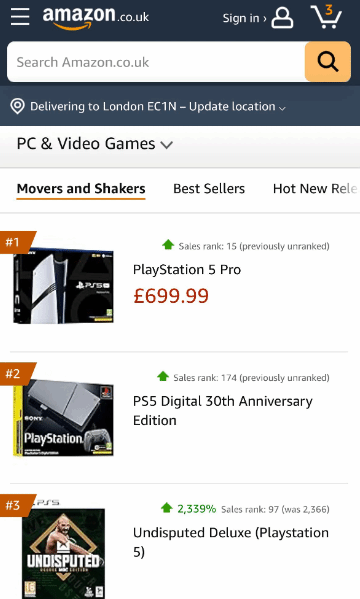The width and height of the screenshot is (360, 599).
Task: Open the account profile icon
Action: [282, 18]
